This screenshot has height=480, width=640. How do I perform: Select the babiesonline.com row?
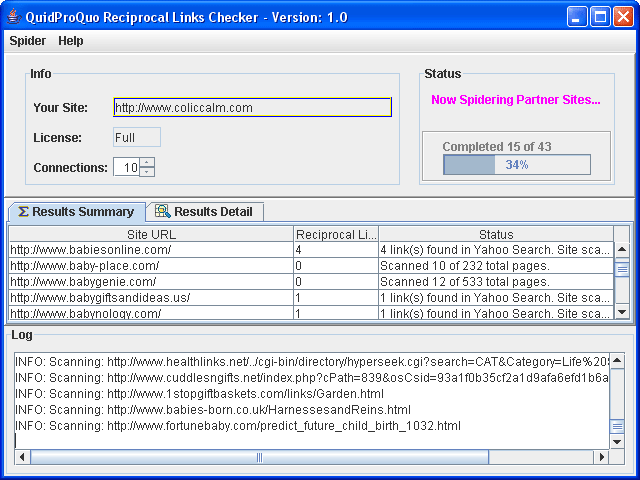click(150, 250)
